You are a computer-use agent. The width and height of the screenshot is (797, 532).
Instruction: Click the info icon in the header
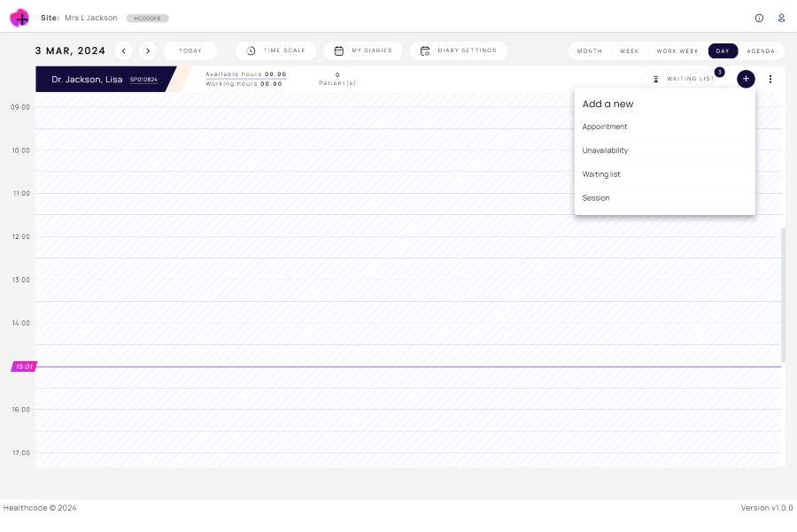click(759, 18)
